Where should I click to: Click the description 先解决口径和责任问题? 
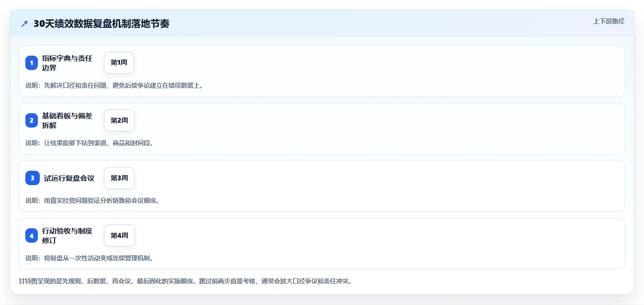pyautogui.click(x=114, y=85)
